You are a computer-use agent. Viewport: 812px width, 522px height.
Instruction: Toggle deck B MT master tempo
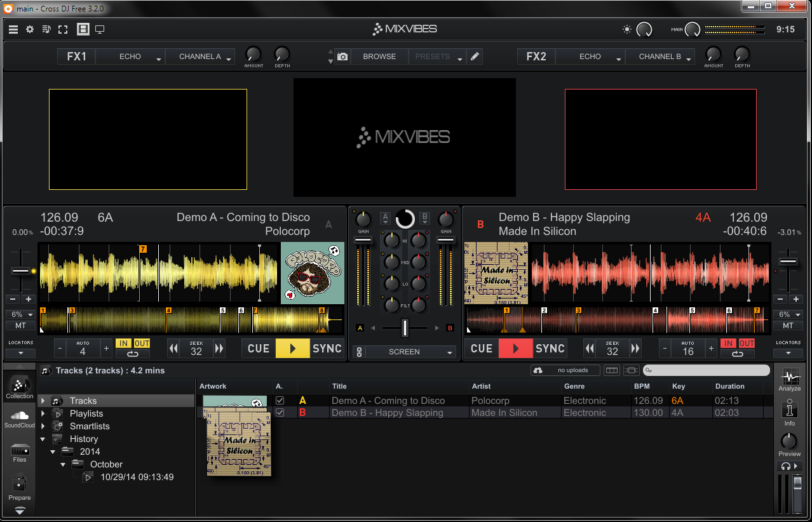pos(788,325)
